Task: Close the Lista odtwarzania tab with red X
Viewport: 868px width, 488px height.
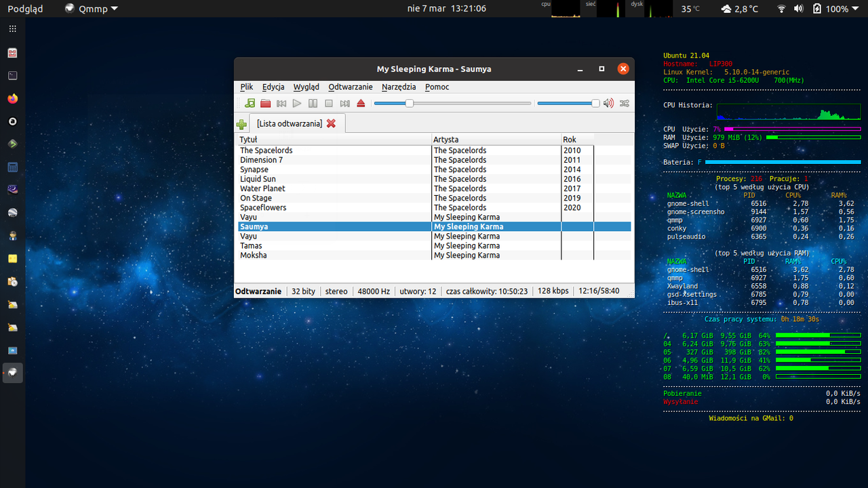Action: coord(331,123)
